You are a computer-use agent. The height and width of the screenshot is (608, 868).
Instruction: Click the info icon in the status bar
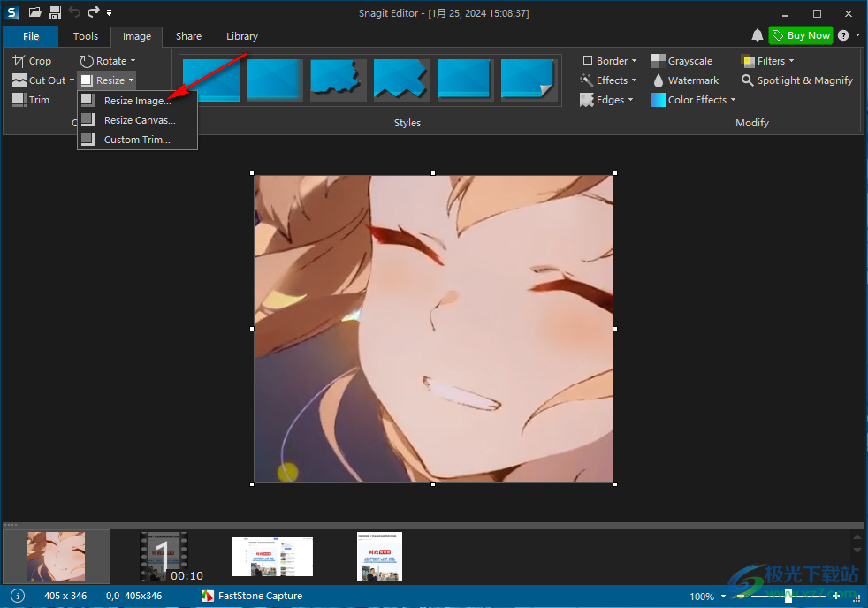(x=18, y=596)
